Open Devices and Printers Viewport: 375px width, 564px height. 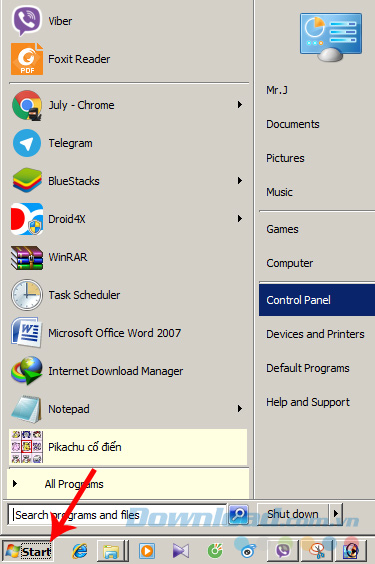tap(317, 334)
